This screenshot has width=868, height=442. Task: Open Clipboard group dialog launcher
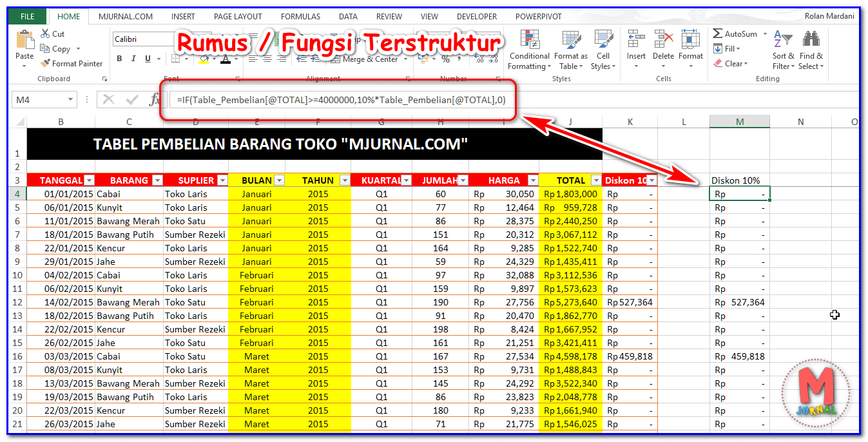pos(104,79)
